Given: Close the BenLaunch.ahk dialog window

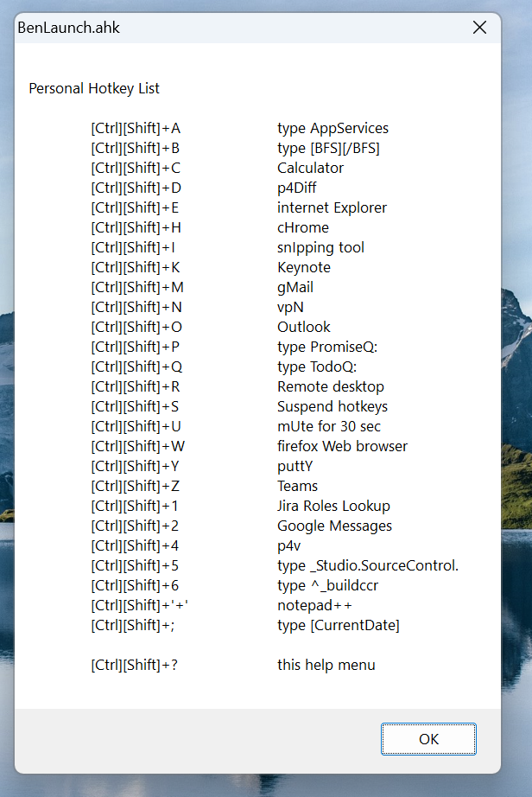Looking at the screenshot, I should click(x=479, y=28).
